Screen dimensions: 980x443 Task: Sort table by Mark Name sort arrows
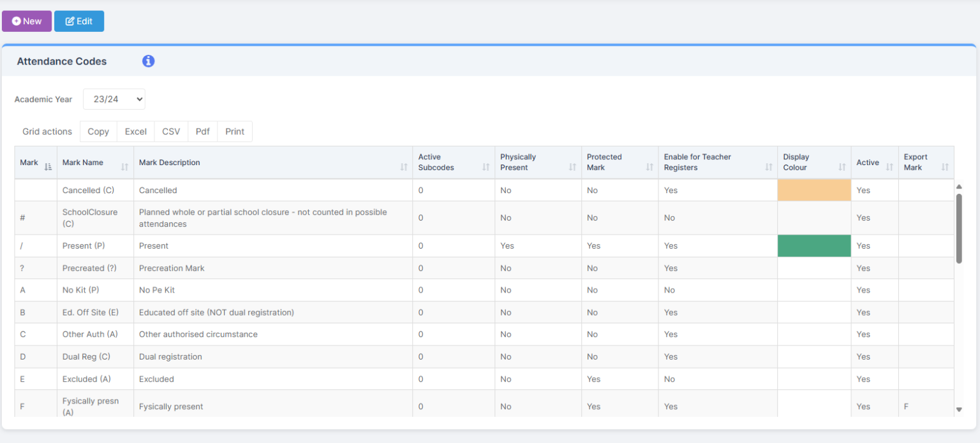point(124,166)
